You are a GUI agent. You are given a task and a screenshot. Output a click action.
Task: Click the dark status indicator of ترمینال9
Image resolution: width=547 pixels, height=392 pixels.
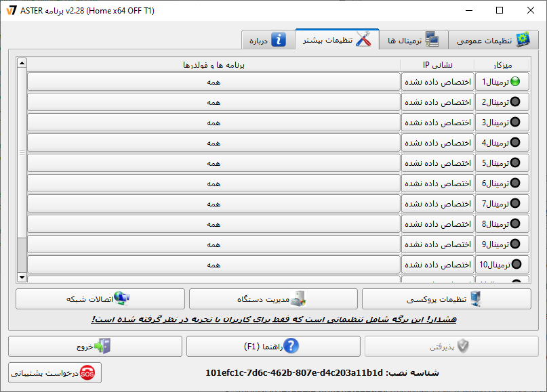[x=515, y=244]
